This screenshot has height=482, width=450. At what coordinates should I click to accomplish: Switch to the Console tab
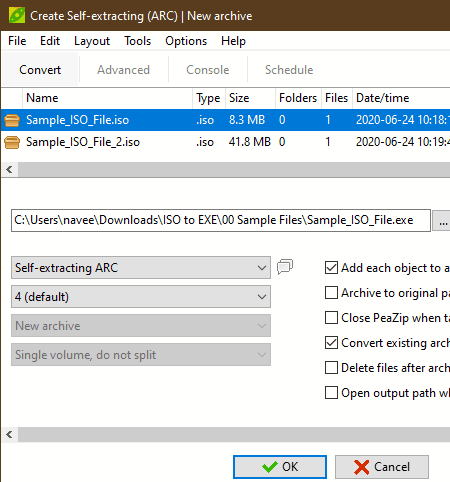[208, 70]
